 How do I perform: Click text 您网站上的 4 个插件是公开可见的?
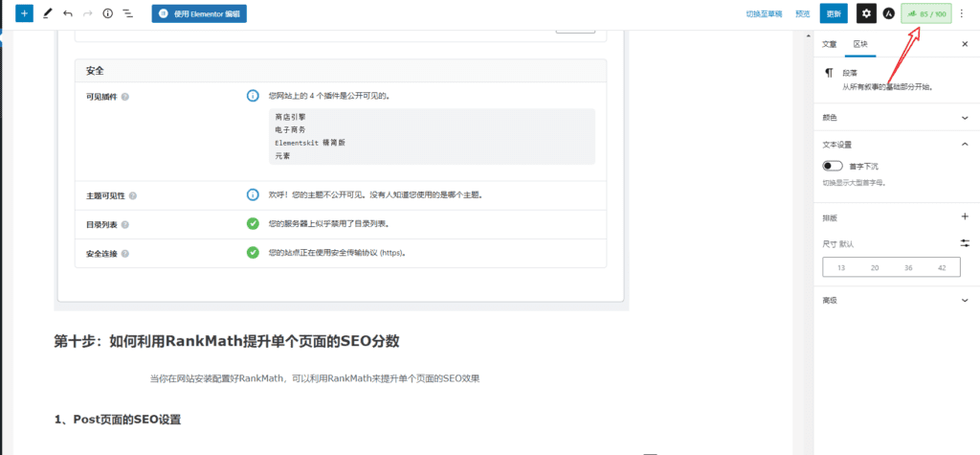(x=330, y=97)
